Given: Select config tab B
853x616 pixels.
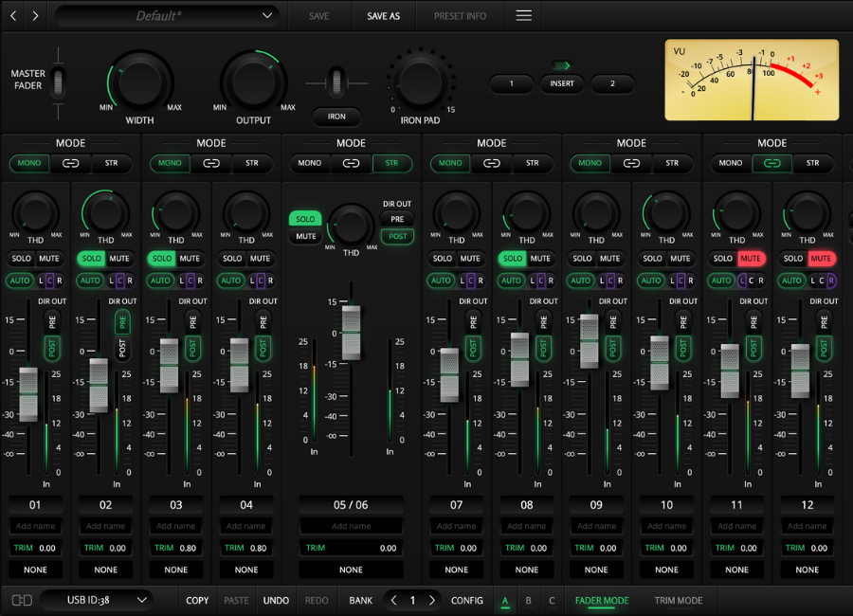Looking at the screenshot, I should [x=528, y=600].
